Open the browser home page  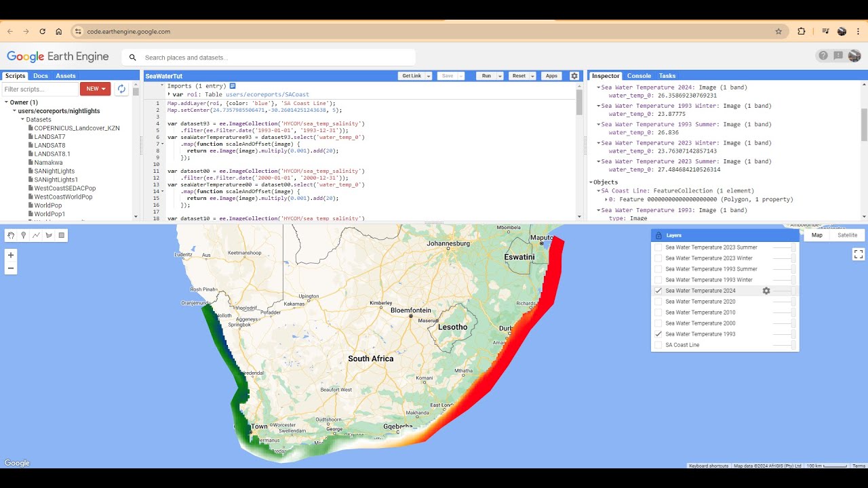pyautogui.click(x=59, y=31)
